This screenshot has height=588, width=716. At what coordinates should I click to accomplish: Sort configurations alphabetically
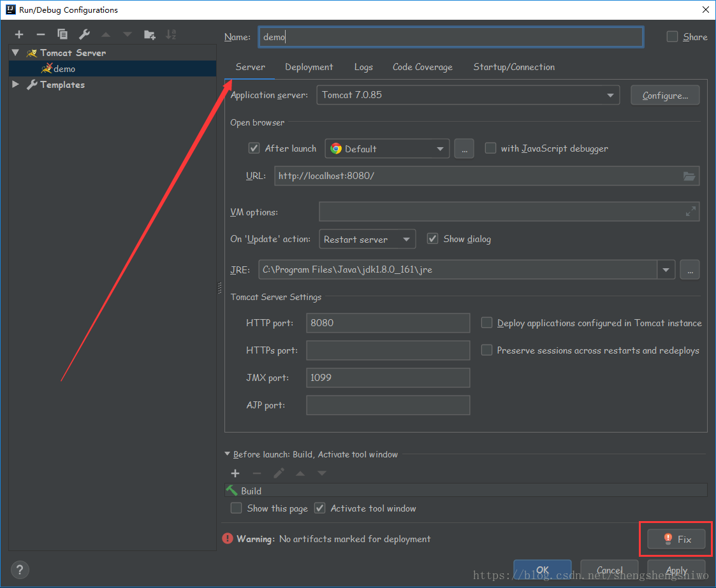(x=171, y=34)
